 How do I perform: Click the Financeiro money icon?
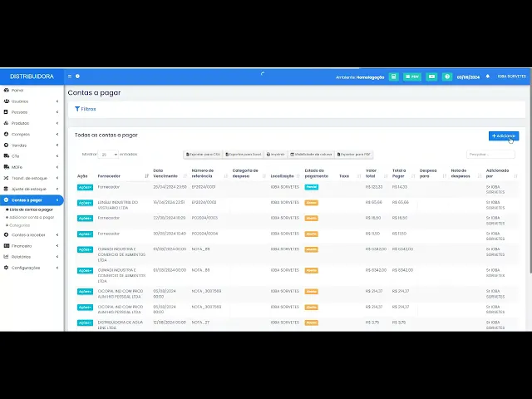click(x=6, y=246)
